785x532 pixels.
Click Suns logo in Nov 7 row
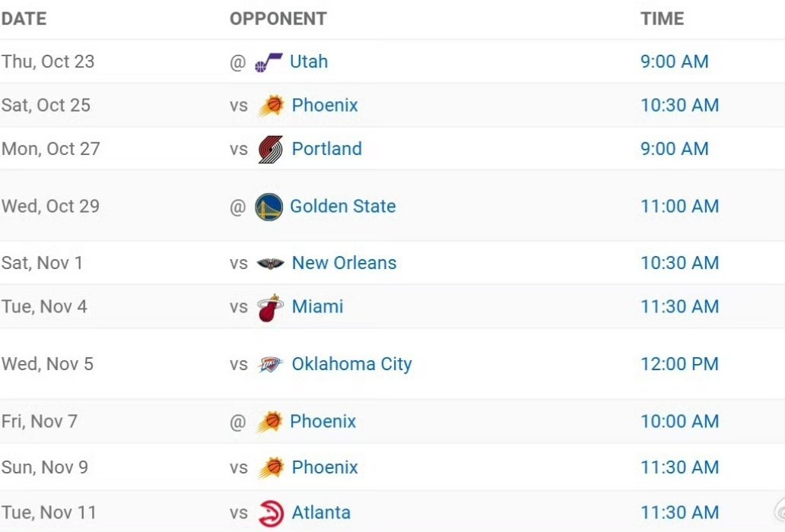(269, 422)
